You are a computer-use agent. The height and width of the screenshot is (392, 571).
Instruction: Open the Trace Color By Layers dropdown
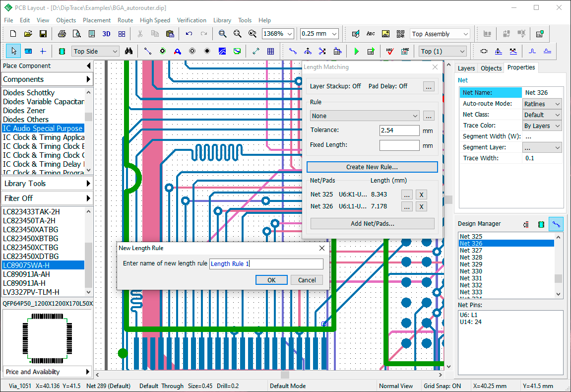pyautogui.click(x=542, y=126)
